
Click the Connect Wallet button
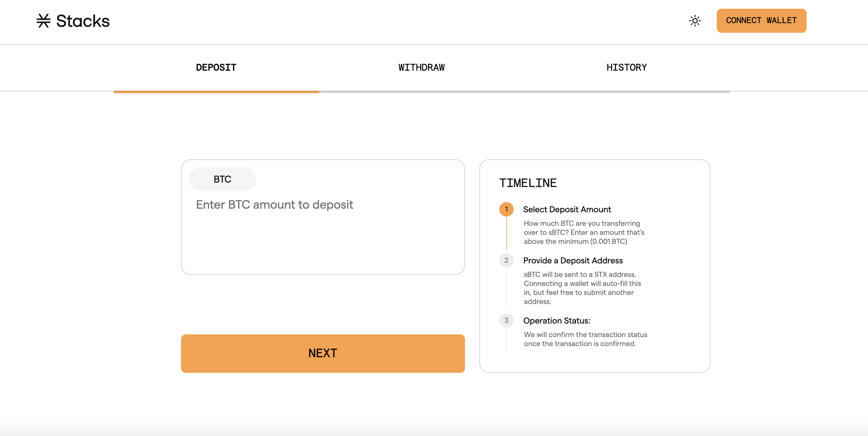(761, 21)
